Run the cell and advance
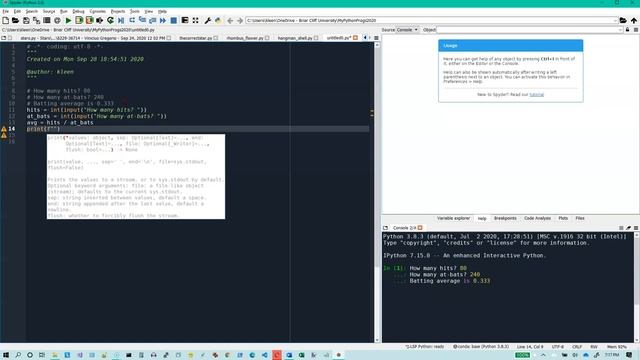This screenshot has height=360, width=640. [x=89, y=20]
